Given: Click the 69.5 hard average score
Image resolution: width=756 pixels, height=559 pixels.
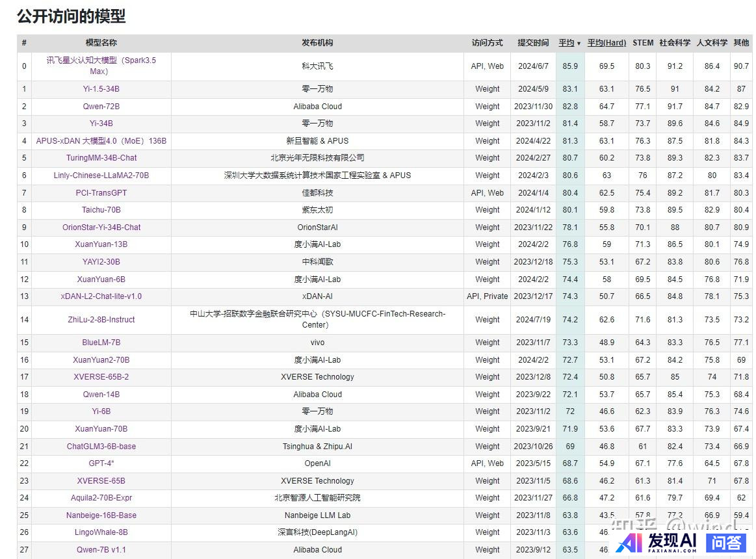Looking at the screenshot, I should tap(606, 66).
